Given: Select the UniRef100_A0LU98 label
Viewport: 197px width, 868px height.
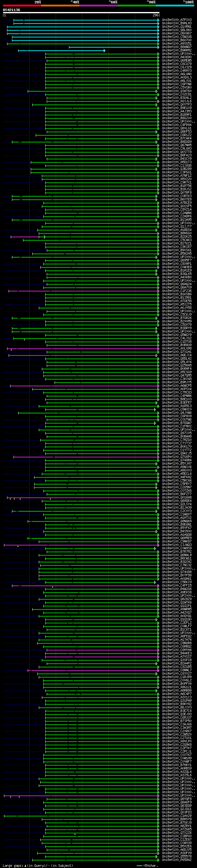Looking at the screenshot, I should click(x=176, y=349).
